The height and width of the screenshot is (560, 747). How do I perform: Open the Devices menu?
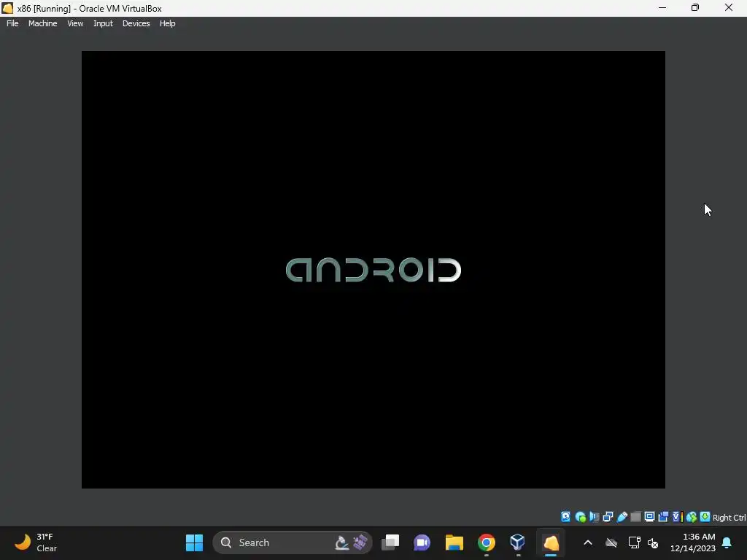[x=136, y=23]
